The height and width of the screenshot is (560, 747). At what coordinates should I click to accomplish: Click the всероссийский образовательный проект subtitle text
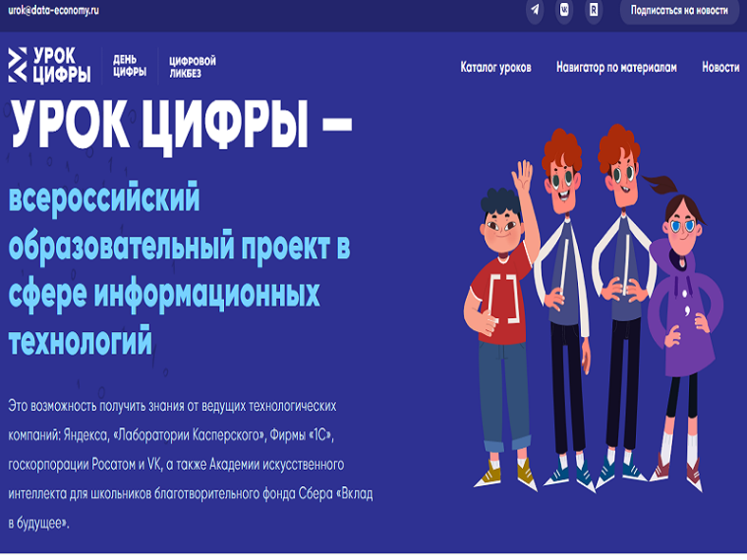click(180, 268)
